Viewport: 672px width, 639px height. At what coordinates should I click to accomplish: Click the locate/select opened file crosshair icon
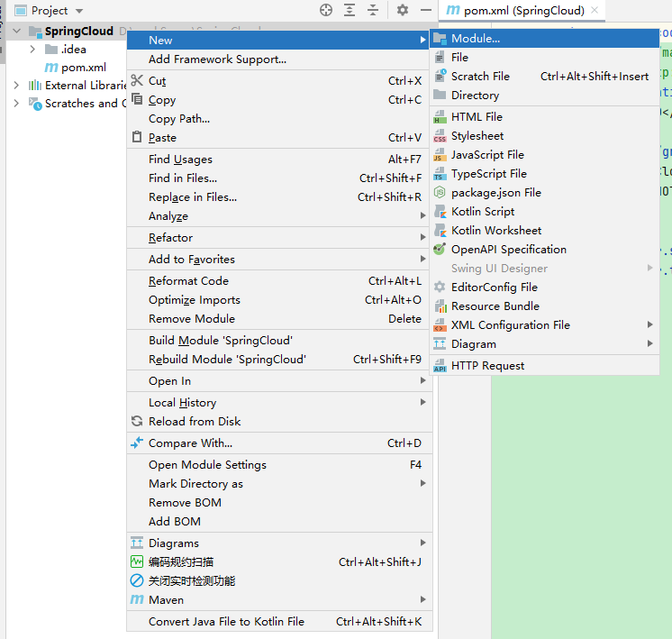pos(326,10)
